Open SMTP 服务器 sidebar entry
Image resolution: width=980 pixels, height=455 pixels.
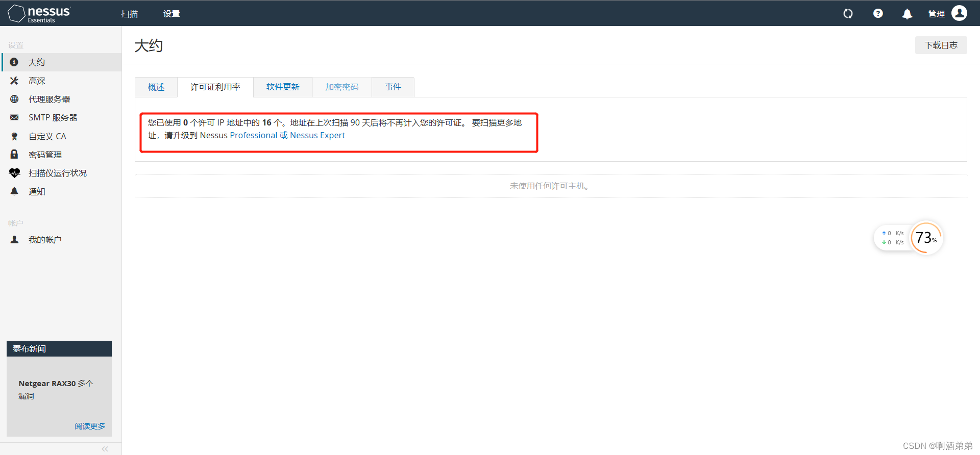(61, 117)
